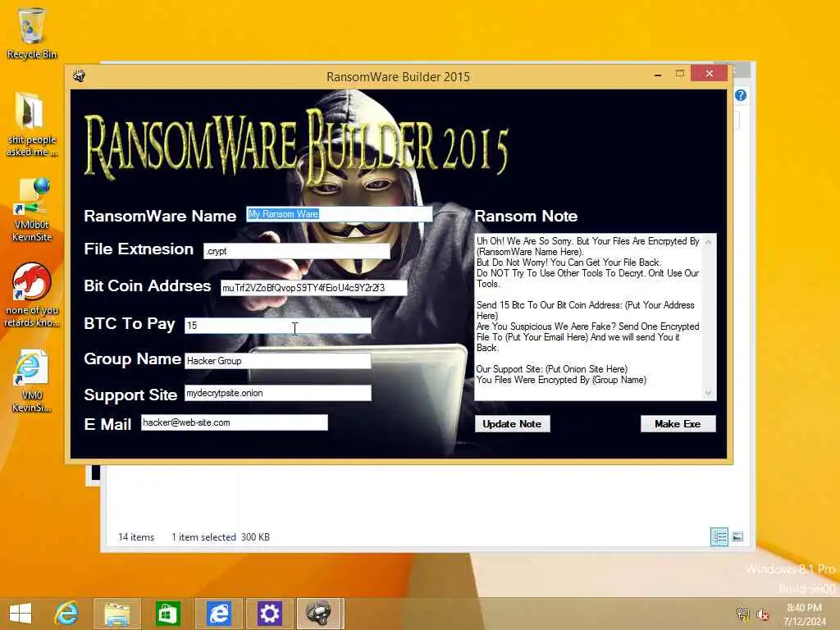The width and height of the screenshot is (840, 630).
Task: Click the "Ransom Note" heading label
Action: coord(526,216)
